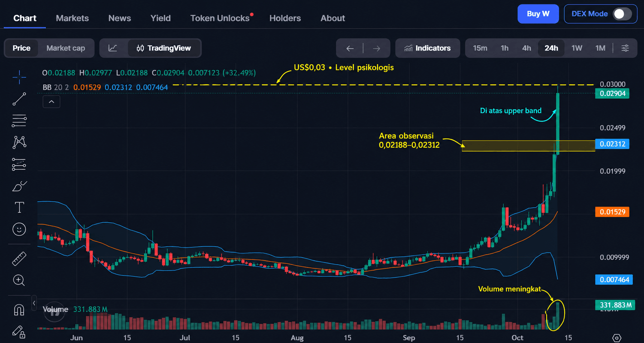Select TradingView chart mode

pos(164,48)
